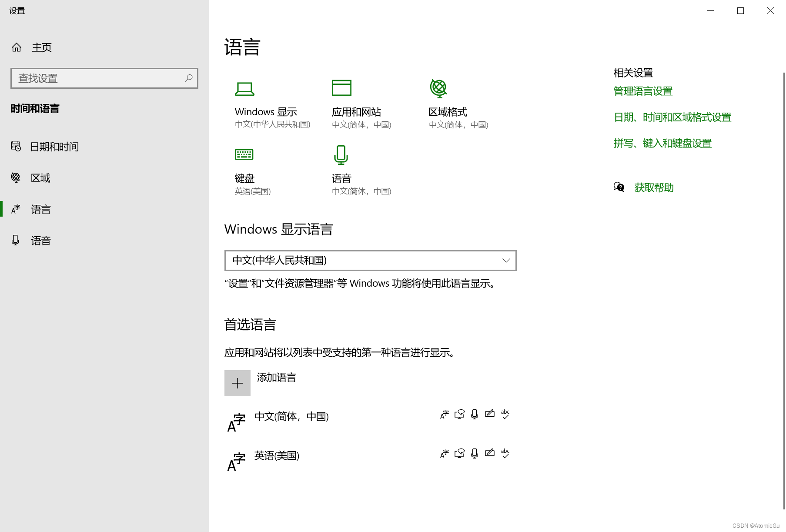Click the 语音 label of the microphone tile
Viewport: 786px width, 532px height.
[x=341, y=178]
